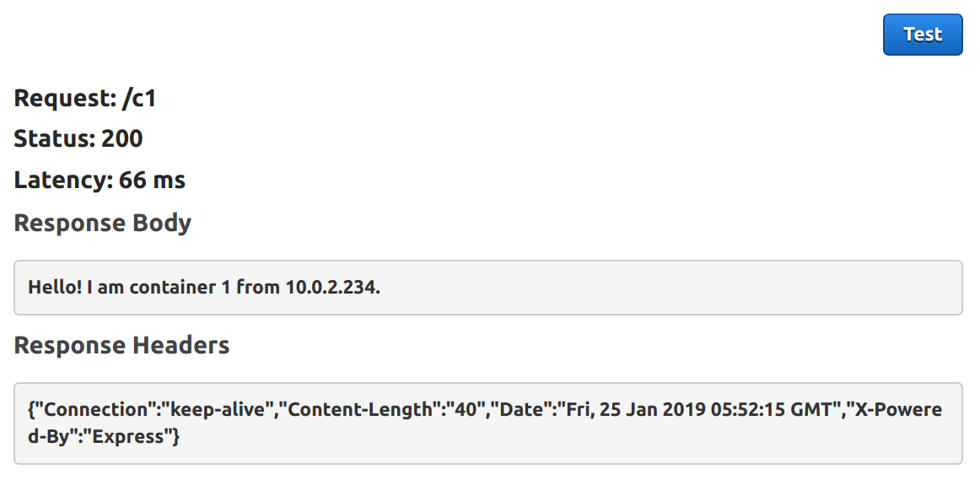
Task: Click the Response Body heading
Action: click(x=103, y=223)
